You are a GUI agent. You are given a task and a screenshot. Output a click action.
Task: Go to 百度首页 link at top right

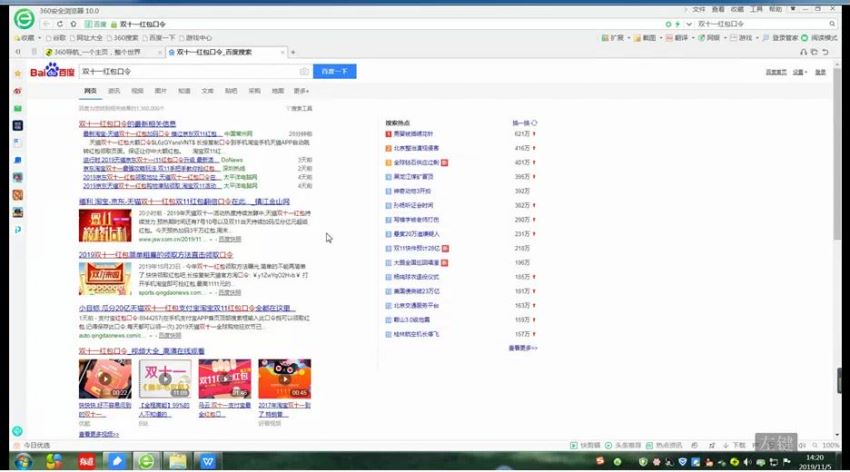(776, 72)
